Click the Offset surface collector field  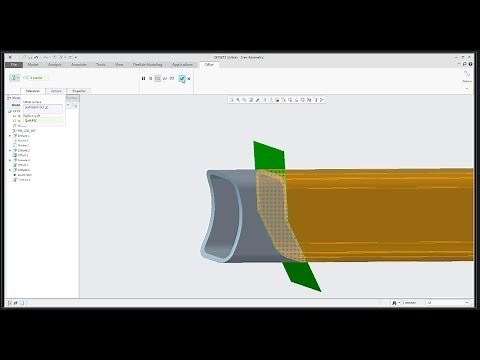[43, 108]
